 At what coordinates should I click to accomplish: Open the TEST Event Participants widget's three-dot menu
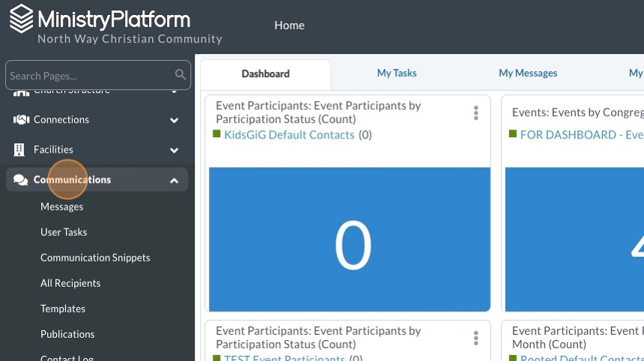pyautogui.click(x=476, y=338)
